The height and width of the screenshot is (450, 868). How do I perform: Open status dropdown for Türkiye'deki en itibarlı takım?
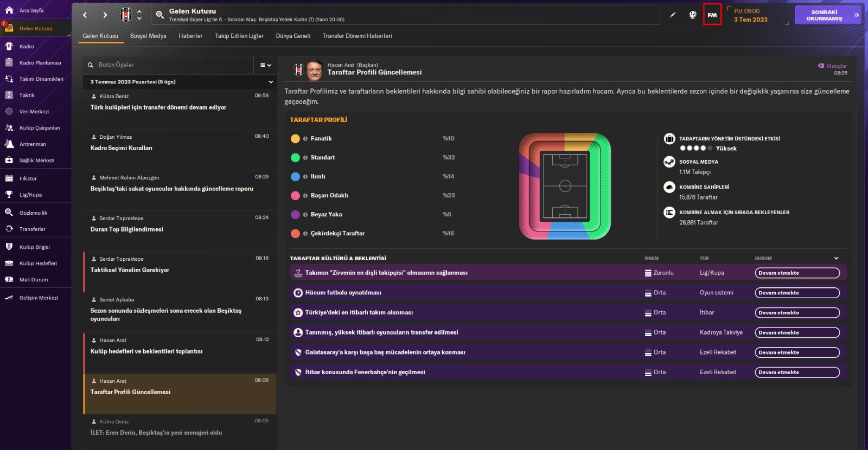pyautogui.click(x=797, y=313)
